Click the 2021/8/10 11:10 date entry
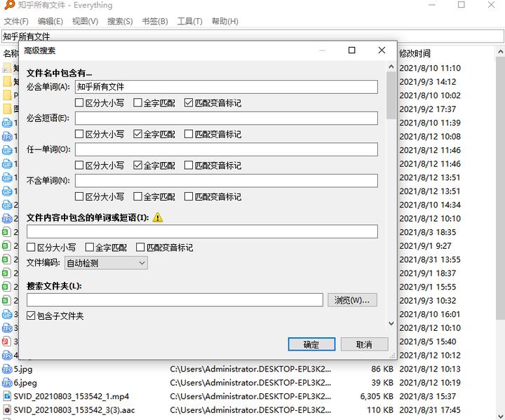 pyautogui.click(x=430, y=68)
